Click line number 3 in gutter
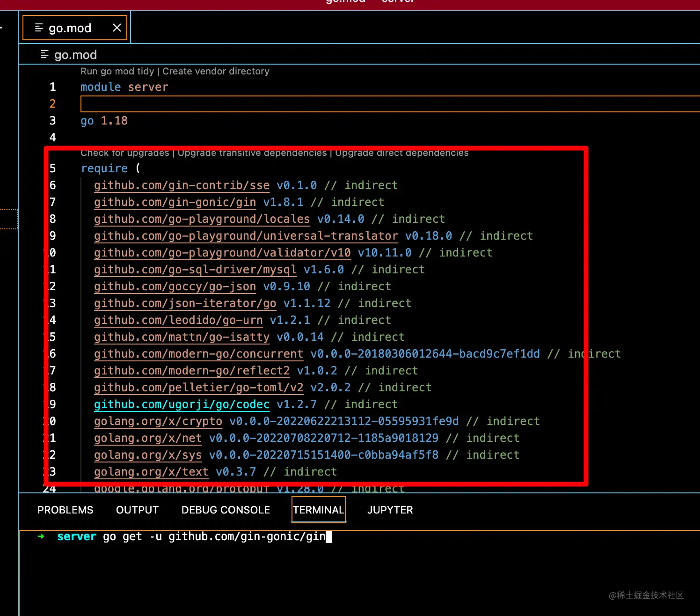The width and height of the screenshot is (700, 616). [x=52, y=121]
